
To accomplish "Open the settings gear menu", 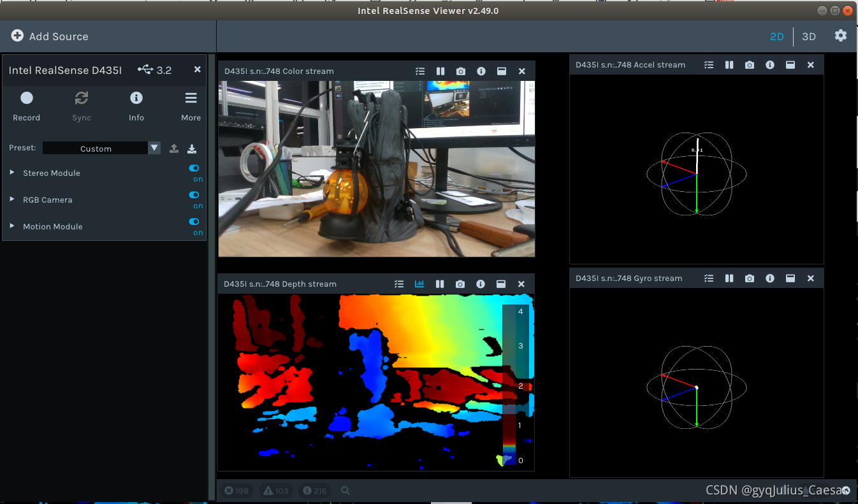I will click(841, 36).
